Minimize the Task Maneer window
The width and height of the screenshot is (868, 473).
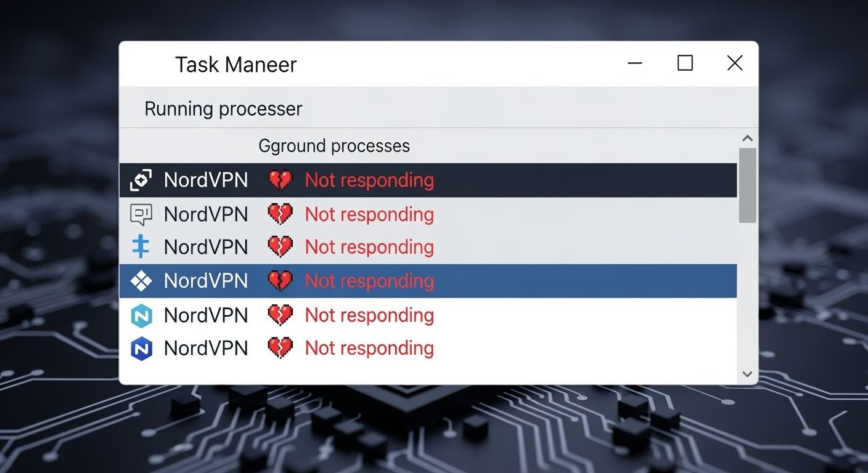coord(635,63)
